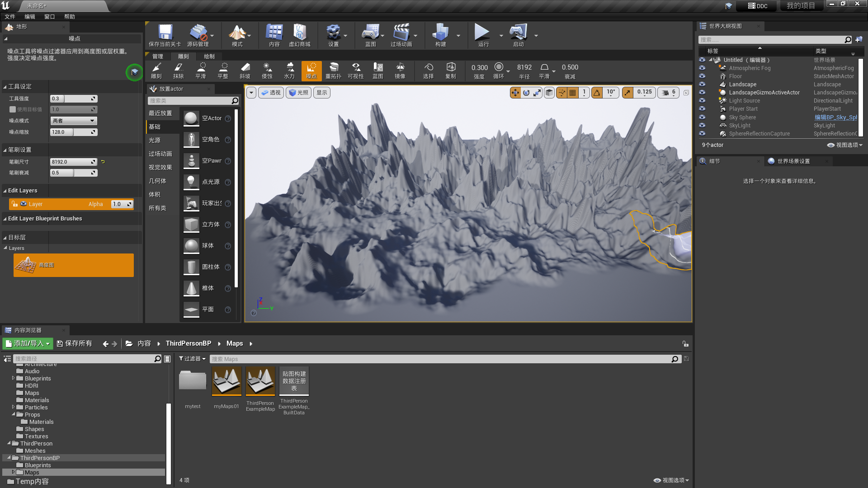
Task: Click the Blueprints (蓝图) toolbar icon
Action: tap(370, 35)
